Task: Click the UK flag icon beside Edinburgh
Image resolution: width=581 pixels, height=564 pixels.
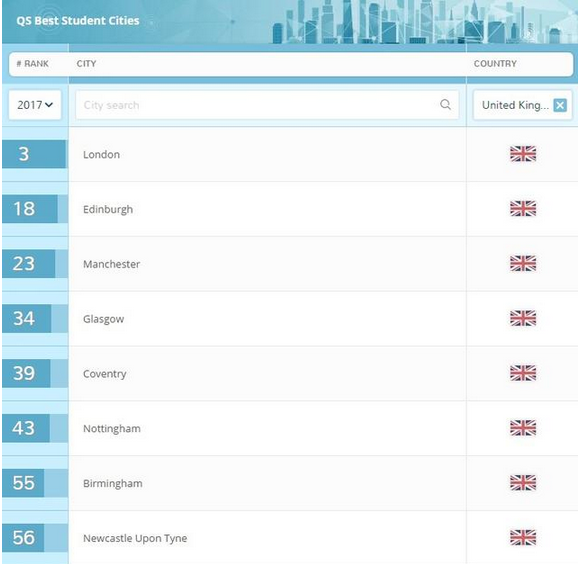Action: [523, 209]
